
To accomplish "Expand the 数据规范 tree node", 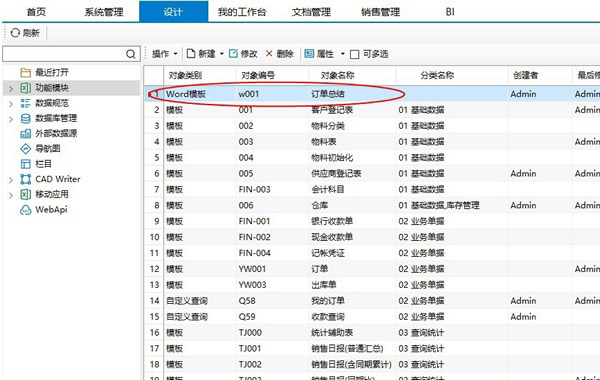I will coord(11,104).
